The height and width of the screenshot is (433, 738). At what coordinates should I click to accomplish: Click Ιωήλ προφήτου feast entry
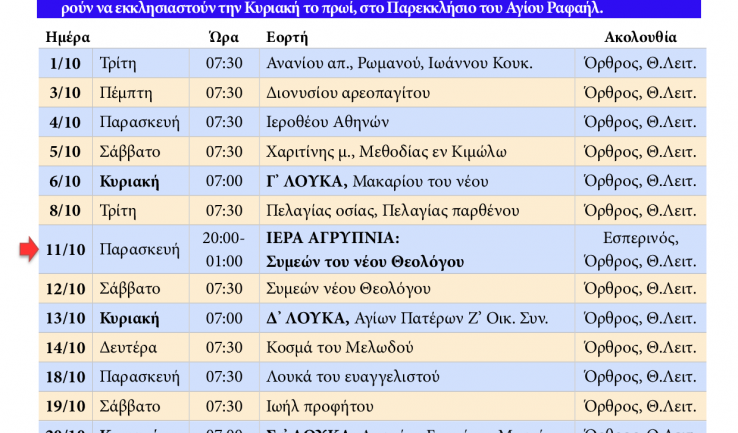pyautogui.click(x=318, y=407)
